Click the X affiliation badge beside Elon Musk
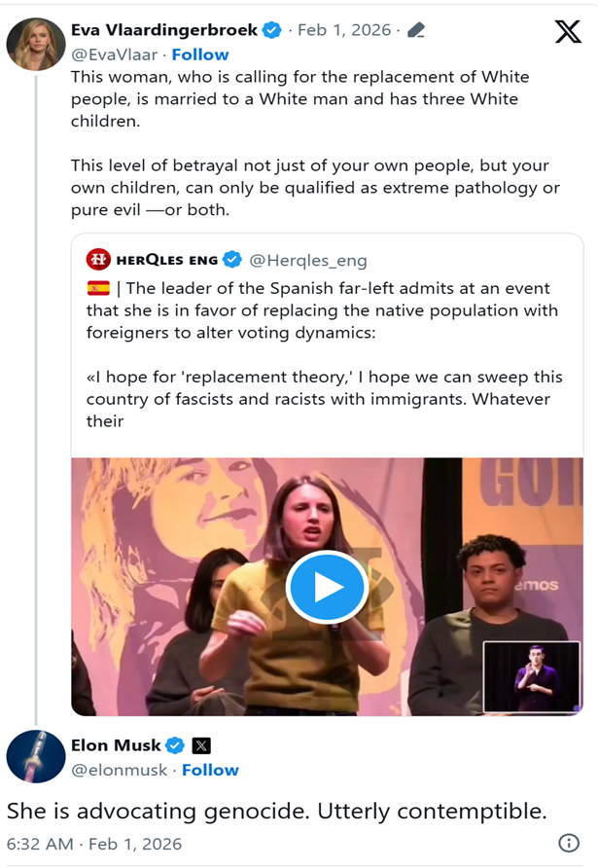This screenshot has width=598, height=868. pyautogui.click(x=201, y=745)
